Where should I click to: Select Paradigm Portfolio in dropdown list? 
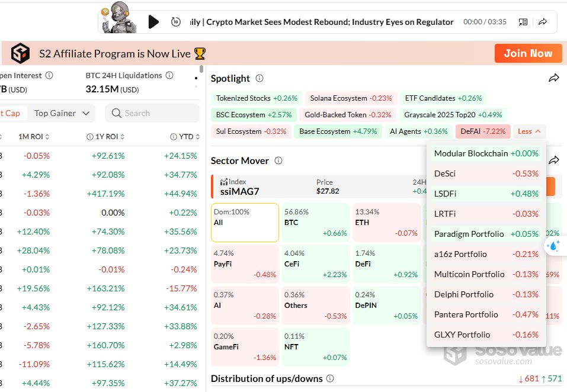486,234
